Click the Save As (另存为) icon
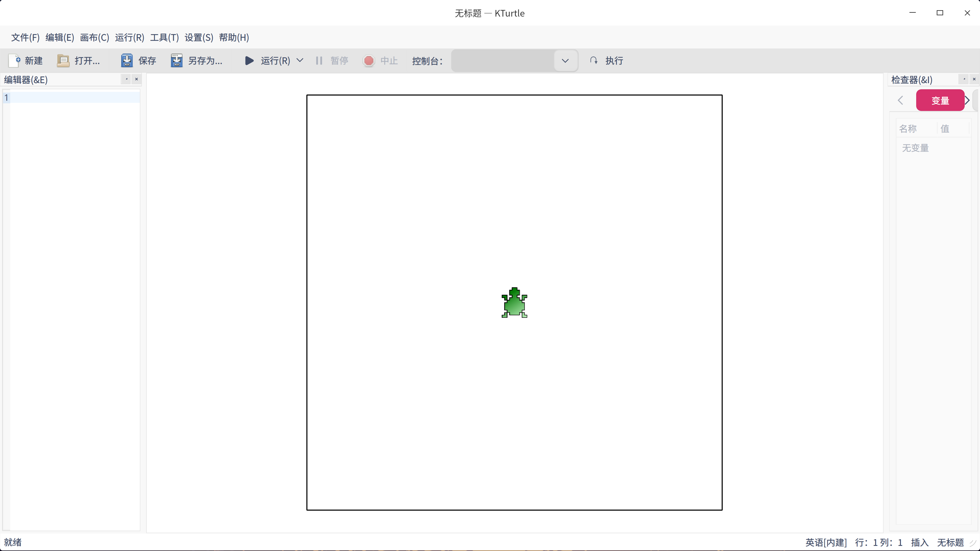Screen dimensions: 980x551 pyautogui.click(x=177, y=60)
